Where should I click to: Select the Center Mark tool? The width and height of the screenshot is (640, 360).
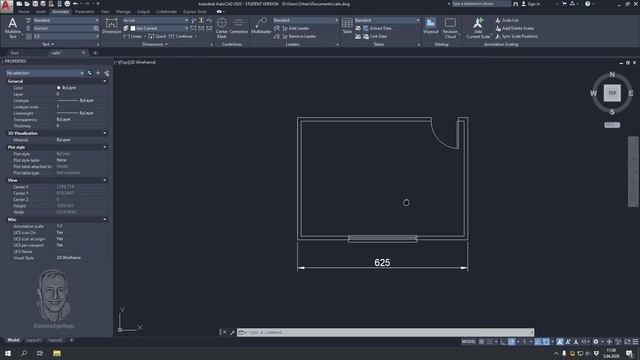[222, 28]
